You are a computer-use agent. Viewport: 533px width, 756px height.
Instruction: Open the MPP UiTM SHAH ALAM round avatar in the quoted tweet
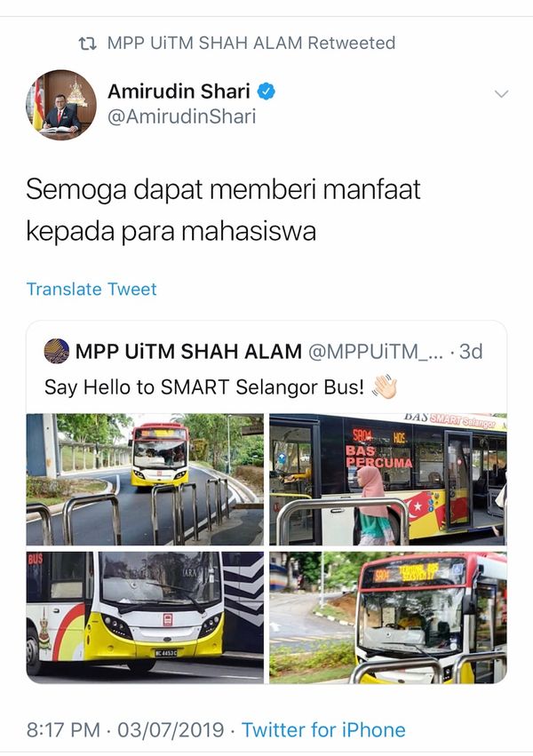click(x=56, y=351)
